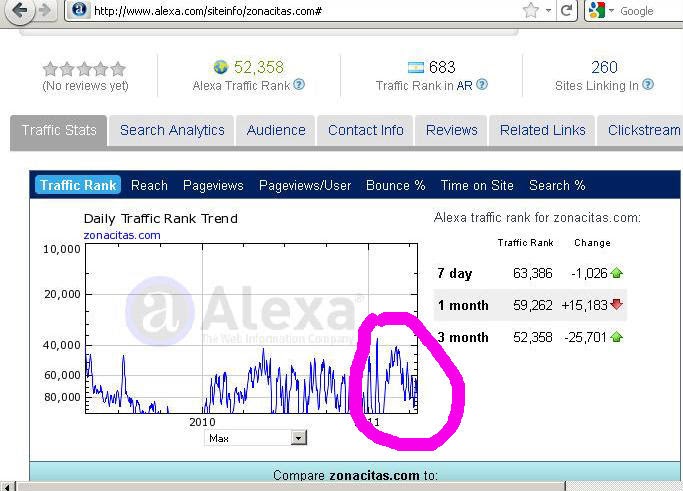Click the 260 Sites Linking In number
The height and width of the screenshot is (491, 683).
pos(604,67)
